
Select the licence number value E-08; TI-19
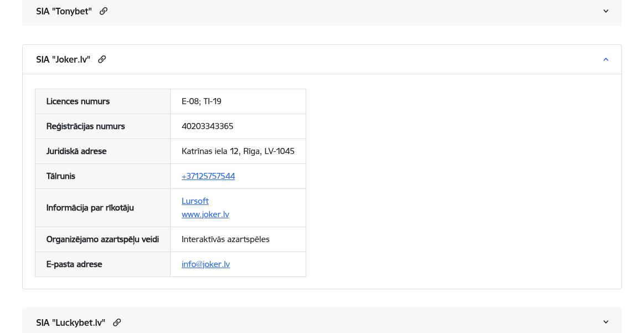coord(202,101)
